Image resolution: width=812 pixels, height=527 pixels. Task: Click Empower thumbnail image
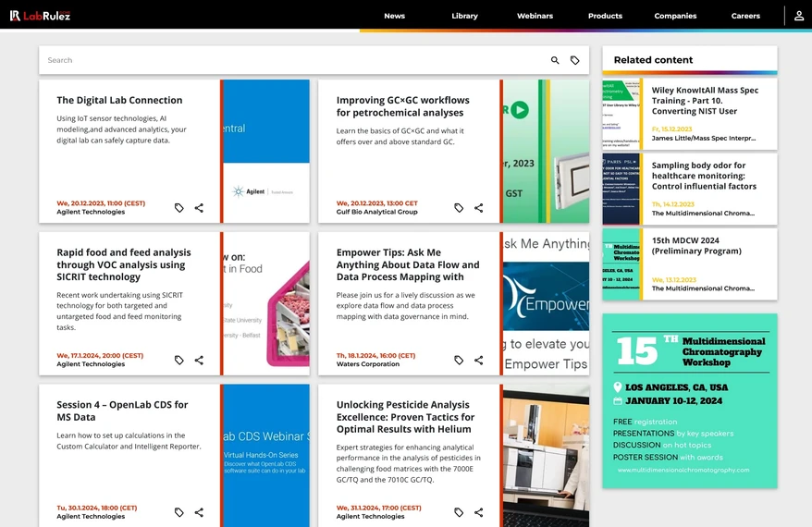[546, 303]
